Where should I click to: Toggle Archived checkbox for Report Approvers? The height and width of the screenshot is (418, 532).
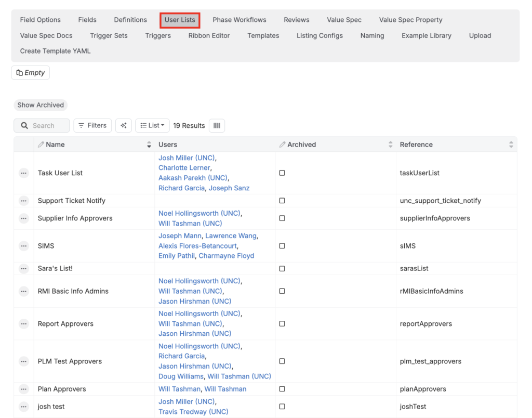(x=282, y=324)
